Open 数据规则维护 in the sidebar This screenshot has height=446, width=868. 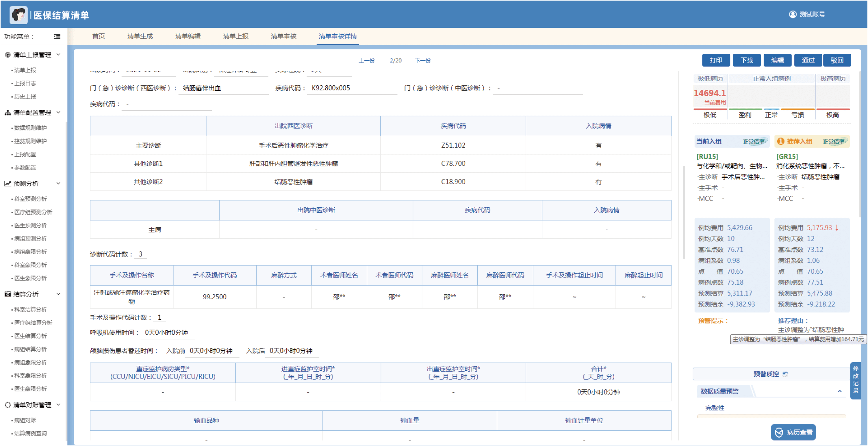click(30, 128)
